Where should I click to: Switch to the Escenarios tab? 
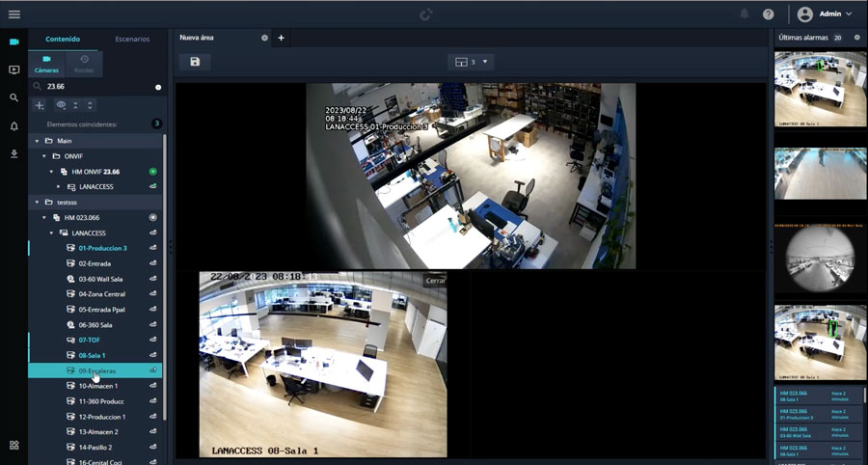[x=132, y=40]
